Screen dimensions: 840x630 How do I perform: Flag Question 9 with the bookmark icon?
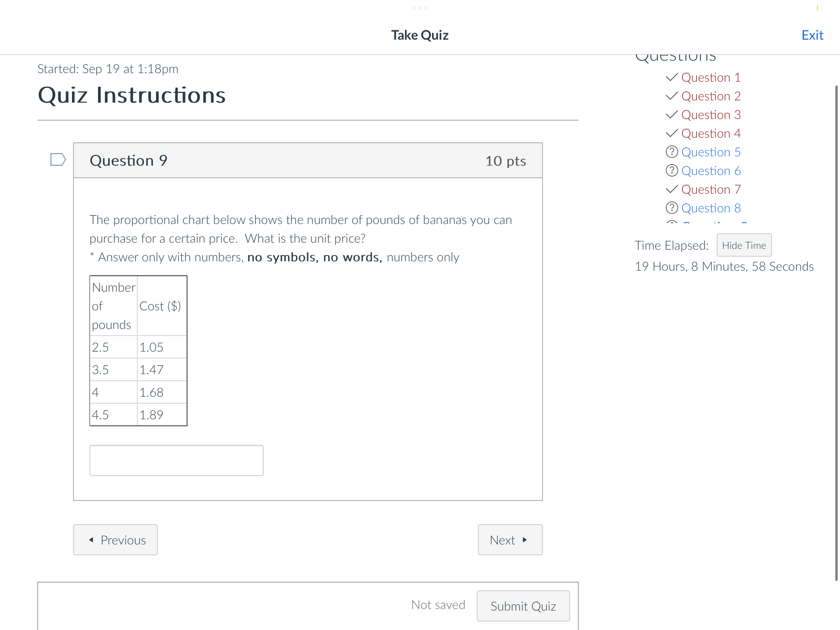point(58,159)
